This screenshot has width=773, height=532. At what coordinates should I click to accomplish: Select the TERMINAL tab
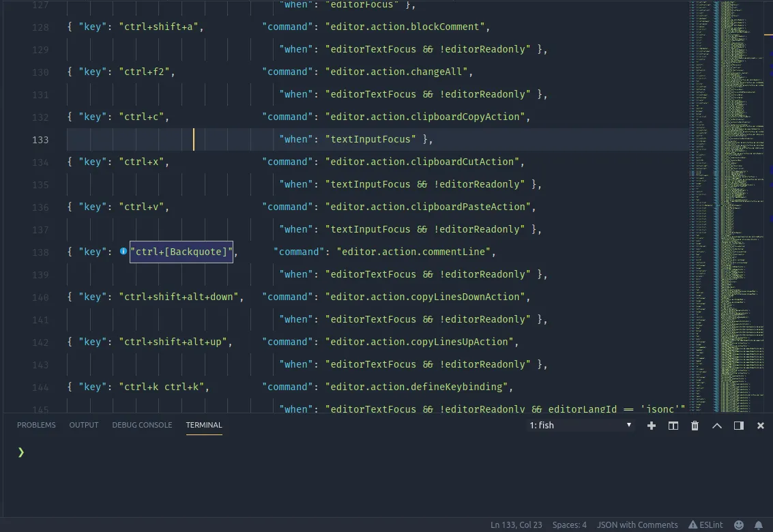point(204,425)
